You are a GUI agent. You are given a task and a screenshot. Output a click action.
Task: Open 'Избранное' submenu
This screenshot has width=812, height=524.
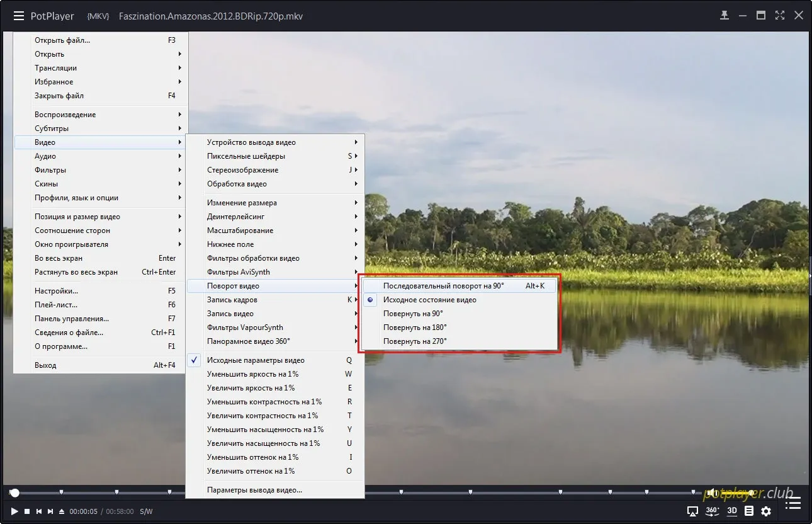pyautogui.click(x=99, y=82)
